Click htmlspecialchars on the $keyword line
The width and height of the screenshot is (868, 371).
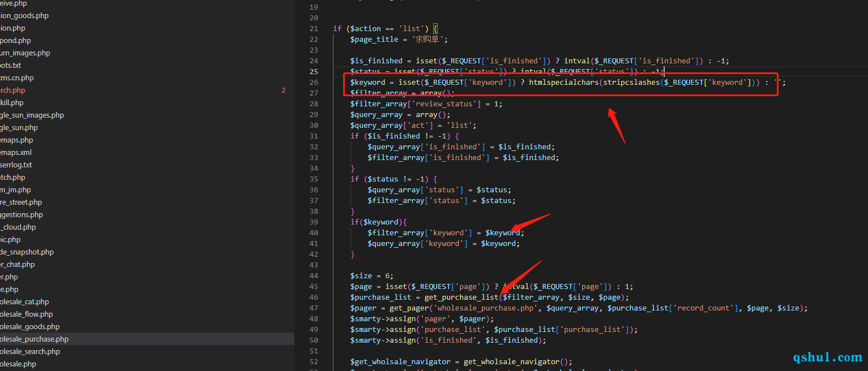coord(564,83)
